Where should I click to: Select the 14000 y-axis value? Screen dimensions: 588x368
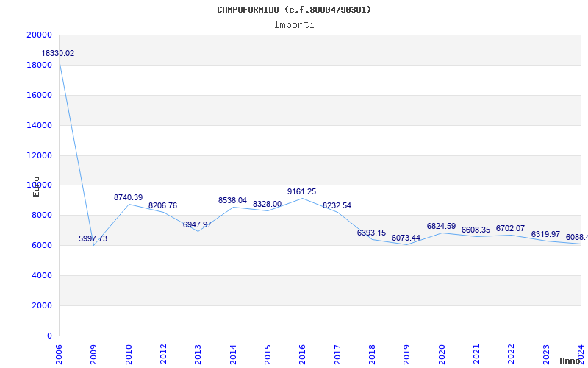point(40,125)
